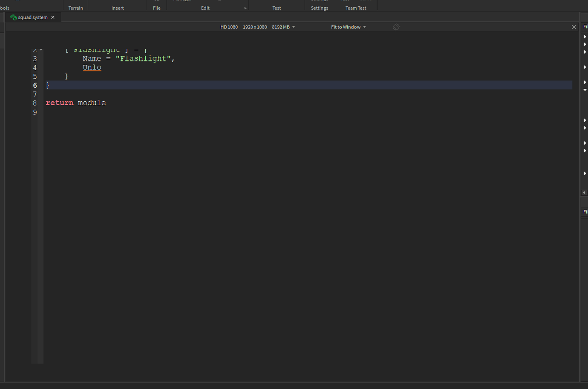Click line number 3 in the gutter
This screenshot has width=588, height=389.
tap(35, 58)
